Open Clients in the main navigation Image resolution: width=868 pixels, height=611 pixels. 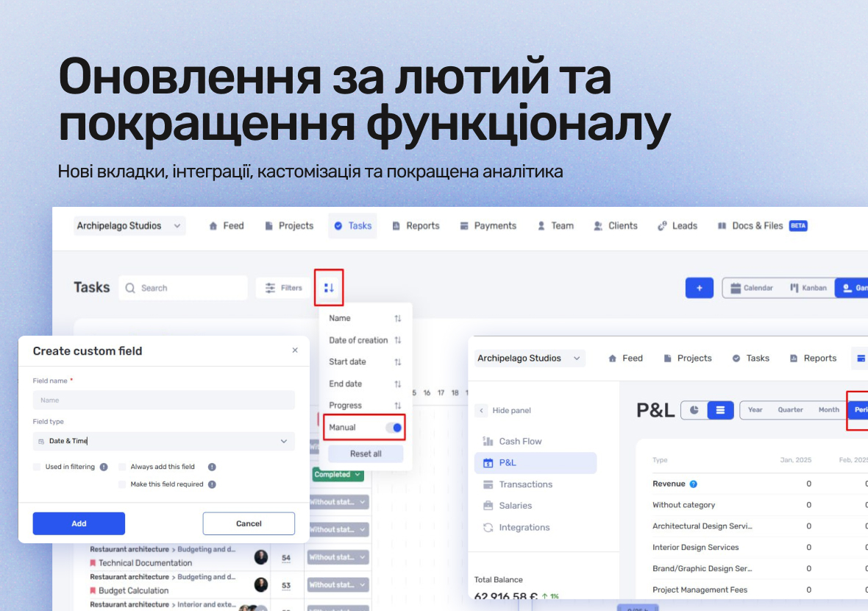tap(616, 226)
